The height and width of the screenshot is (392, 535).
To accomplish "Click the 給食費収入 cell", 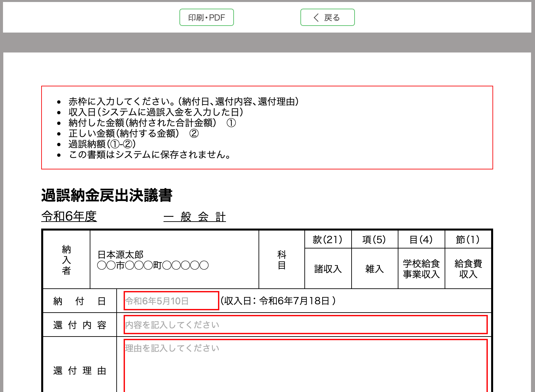I will 468,268.
